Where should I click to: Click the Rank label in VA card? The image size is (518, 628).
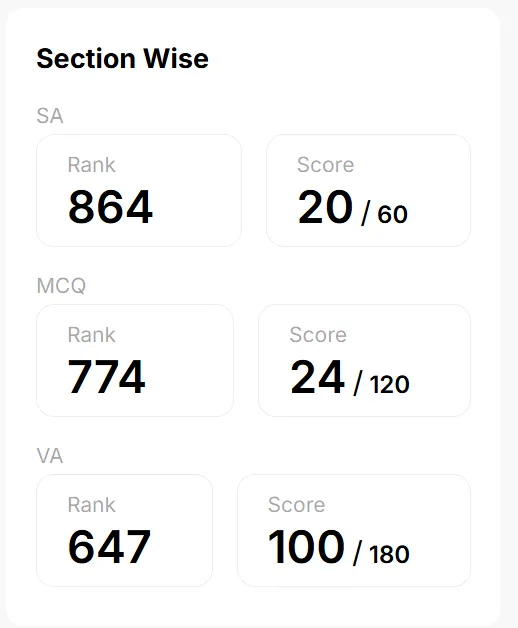[91, 505]
